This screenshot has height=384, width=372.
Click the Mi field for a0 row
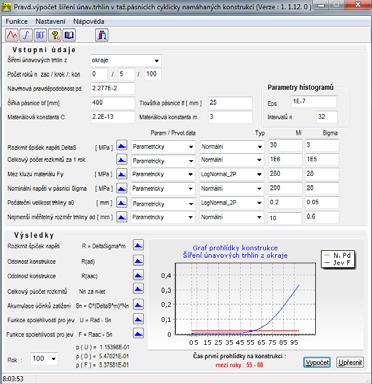285,203
